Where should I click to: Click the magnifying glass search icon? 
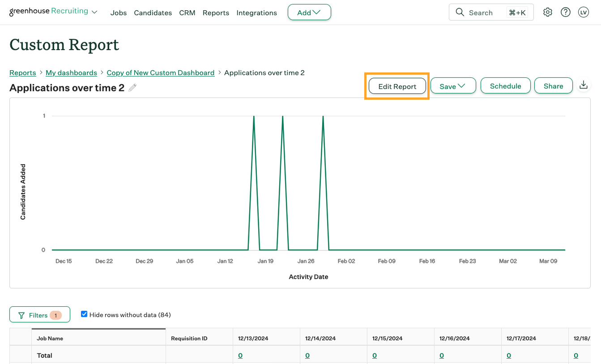pos(460,13)
